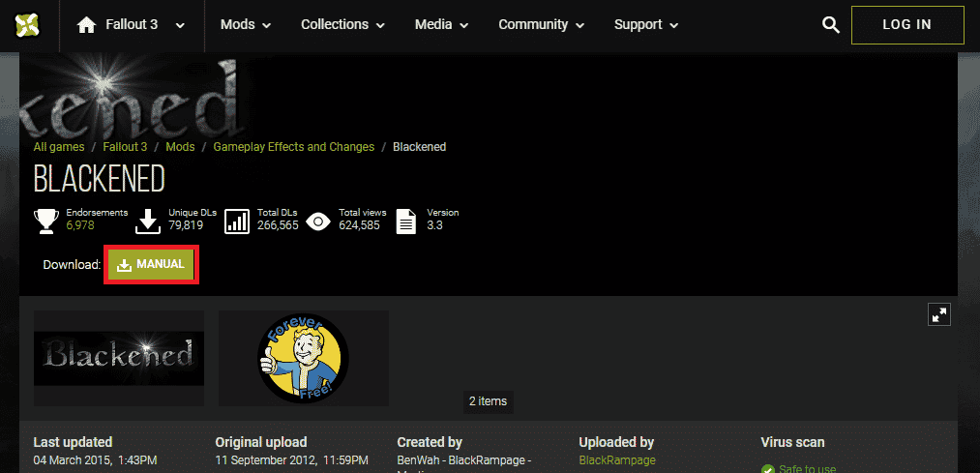Click last updated date 04 March 2015

[95, 459]
